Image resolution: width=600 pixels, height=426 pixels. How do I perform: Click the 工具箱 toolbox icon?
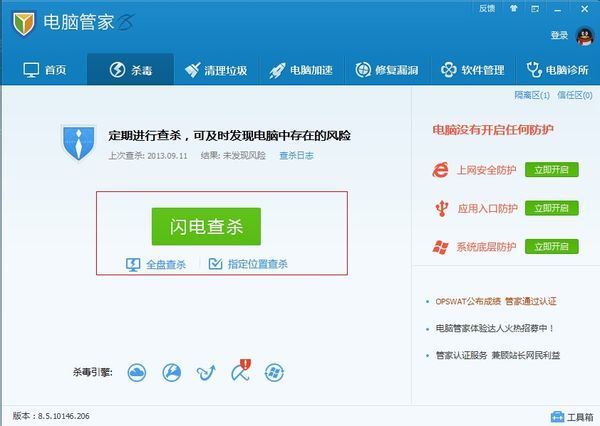coord(557,417)
